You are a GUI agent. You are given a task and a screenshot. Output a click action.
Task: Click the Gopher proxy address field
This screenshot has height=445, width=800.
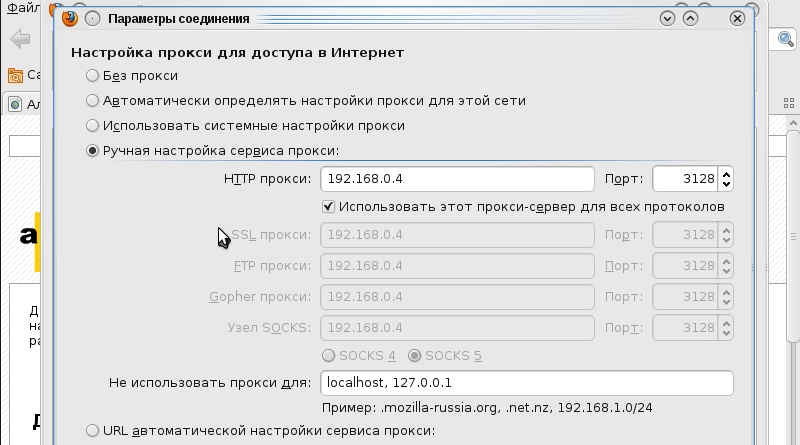pyautogui.click(x=457, y=296)
